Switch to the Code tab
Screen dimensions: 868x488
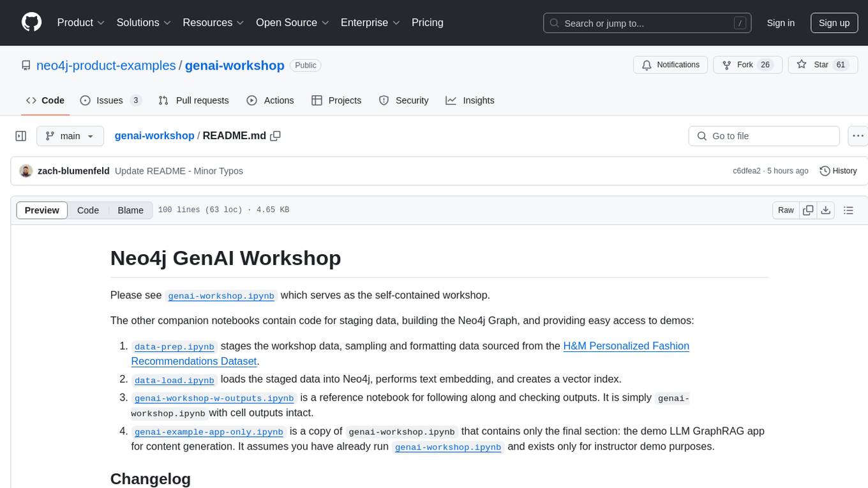coord(45,100)
